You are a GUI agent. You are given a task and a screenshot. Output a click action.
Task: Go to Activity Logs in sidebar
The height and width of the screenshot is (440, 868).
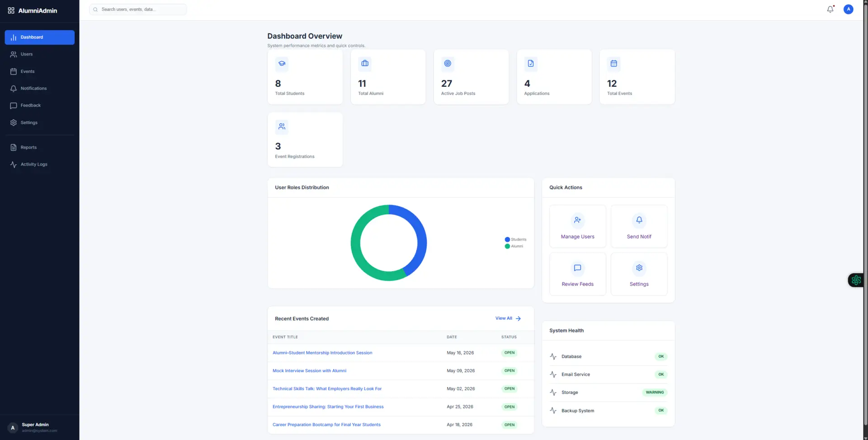tap(34, 164)
